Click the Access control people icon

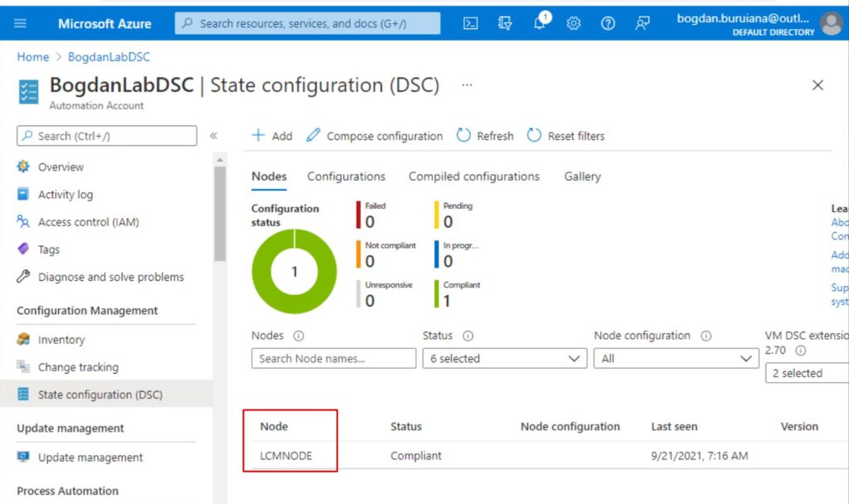(23, 221)
